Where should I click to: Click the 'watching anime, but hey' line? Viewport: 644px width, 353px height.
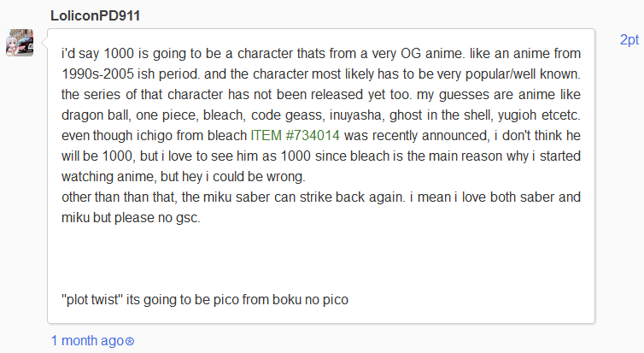click(x=184, y=177)
